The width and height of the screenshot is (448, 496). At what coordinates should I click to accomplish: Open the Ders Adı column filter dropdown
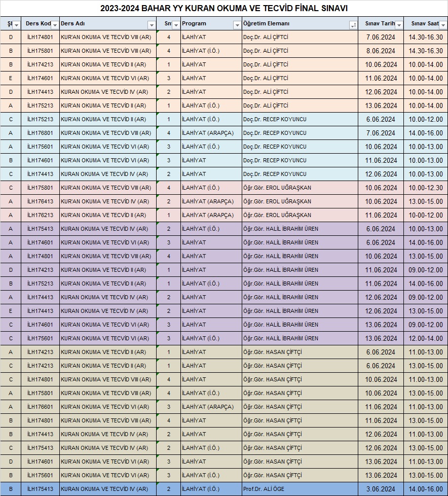[x=152, y=25]
